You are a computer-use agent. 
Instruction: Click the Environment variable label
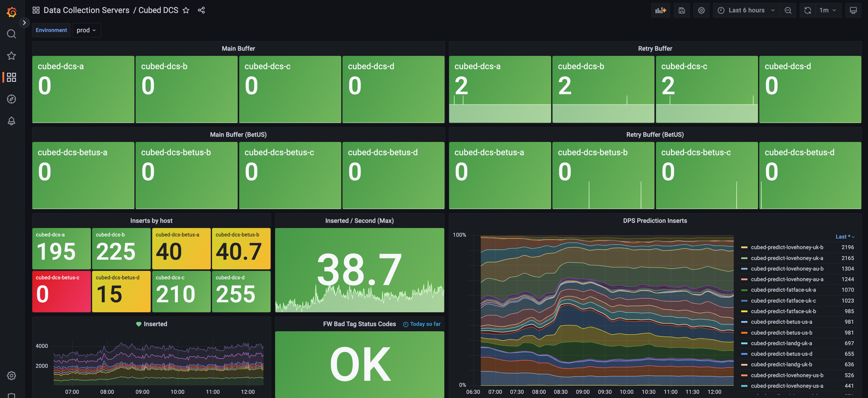click(x=51, y=30)
